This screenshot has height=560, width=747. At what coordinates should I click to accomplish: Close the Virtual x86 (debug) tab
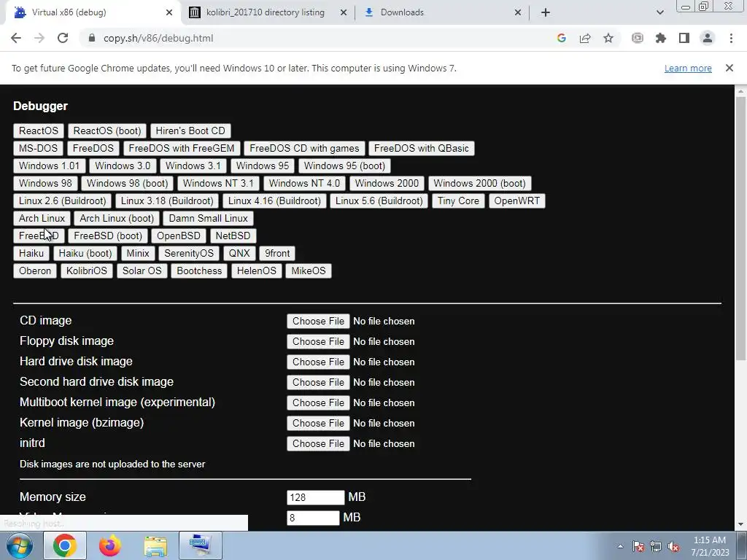[169, 12]
